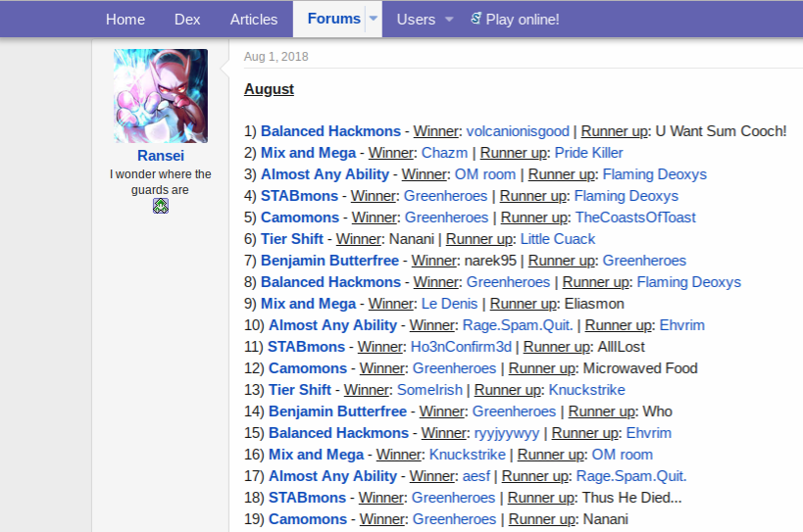Open Almost Any Ability link in entry 10
Image resolution: width=803 pixels, height=532 pixels.
click(333, 325)
